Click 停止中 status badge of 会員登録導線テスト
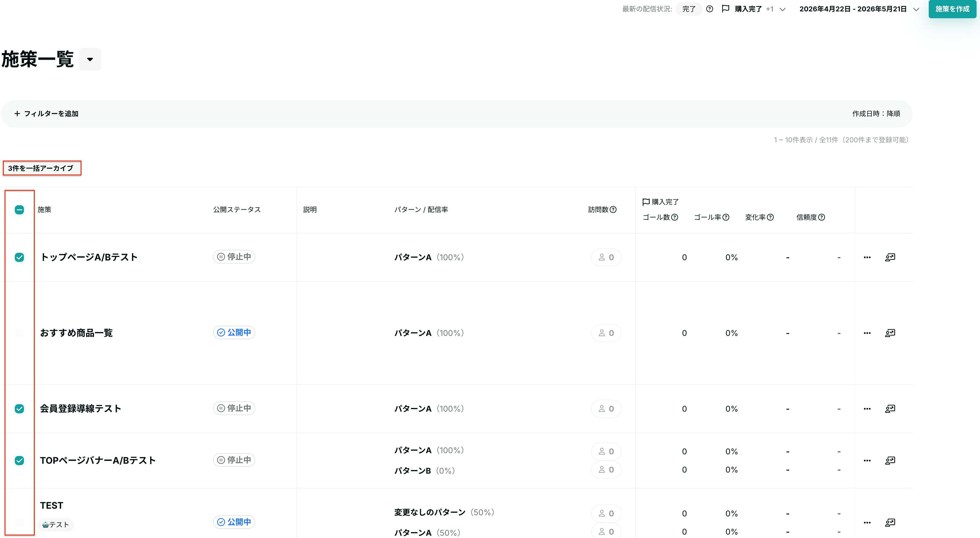The image size is (980, 538). pyautogui.click(x=234, y=408)
